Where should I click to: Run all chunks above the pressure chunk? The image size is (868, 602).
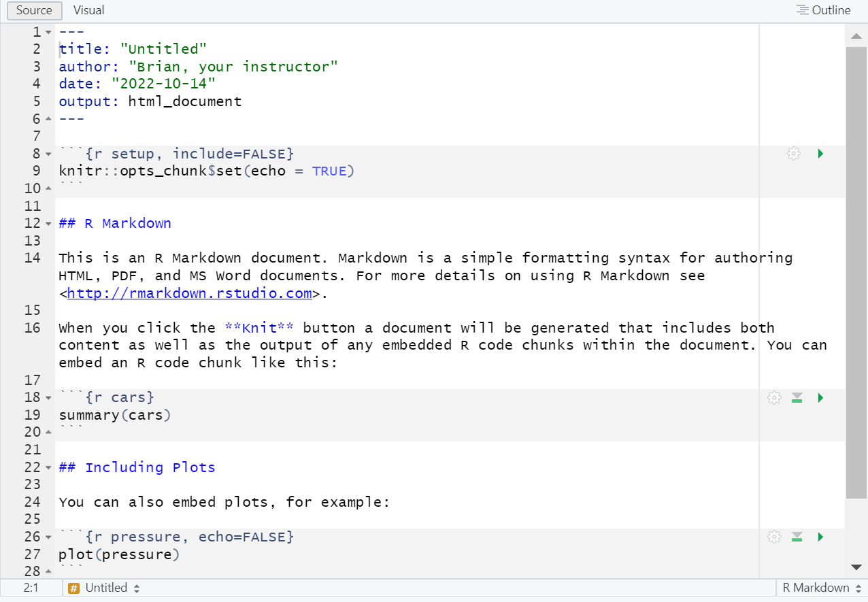coord(797,537)
